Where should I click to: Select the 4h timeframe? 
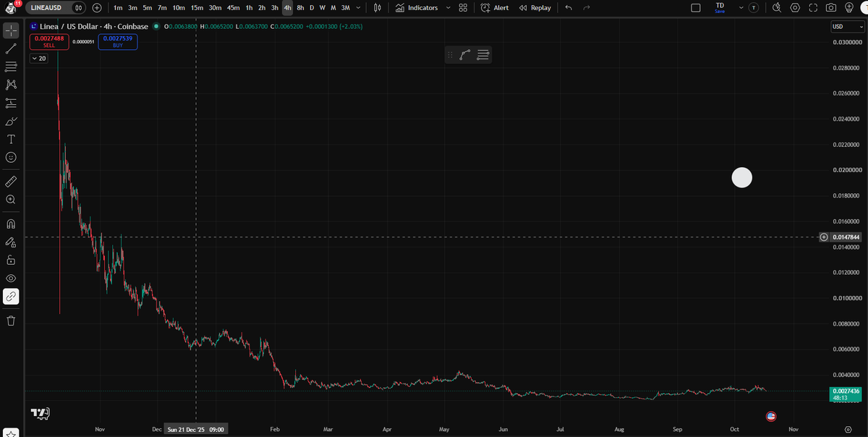[287, 7]
